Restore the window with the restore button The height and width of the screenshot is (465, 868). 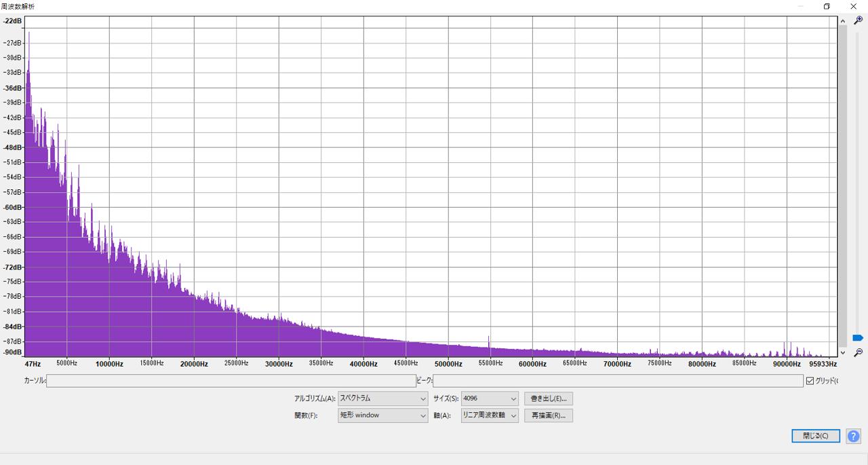click(827, 6)
